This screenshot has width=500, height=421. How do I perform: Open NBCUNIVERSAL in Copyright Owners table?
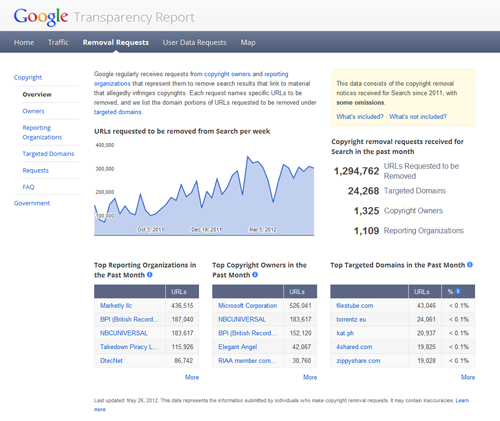click(242, 319)
